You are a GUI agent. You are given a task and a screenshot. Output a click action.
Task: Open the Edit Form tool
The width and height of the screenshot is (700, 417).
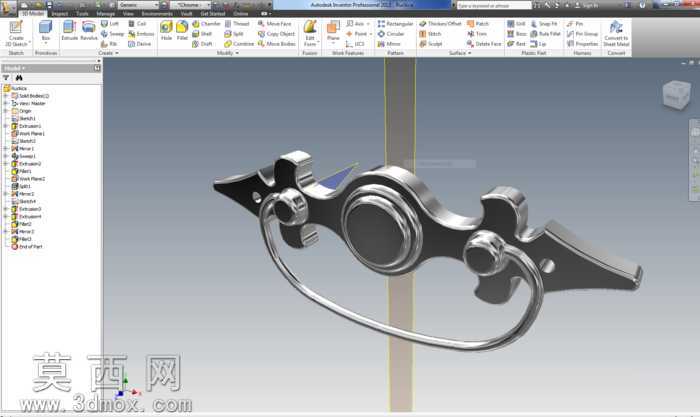310,33
